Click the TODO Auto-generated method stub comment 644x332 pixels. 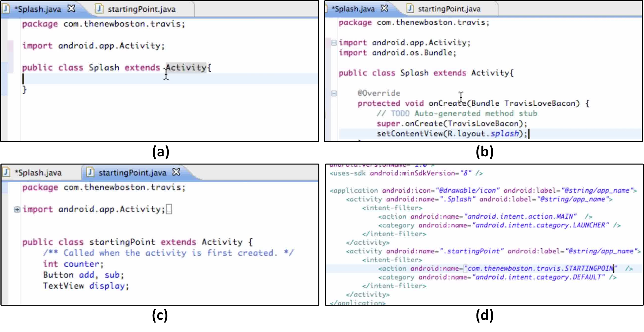point(457,114)
